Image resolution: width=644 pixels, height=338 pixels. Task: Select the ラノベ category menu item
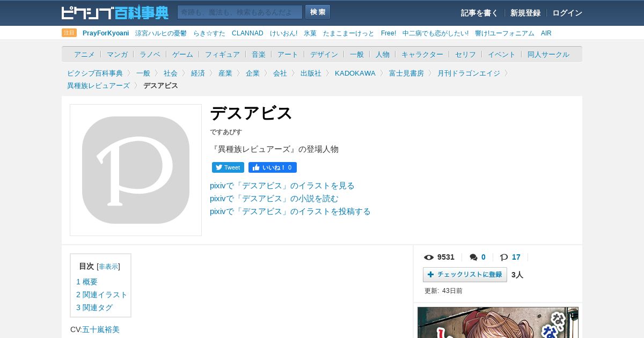(150, 54)
